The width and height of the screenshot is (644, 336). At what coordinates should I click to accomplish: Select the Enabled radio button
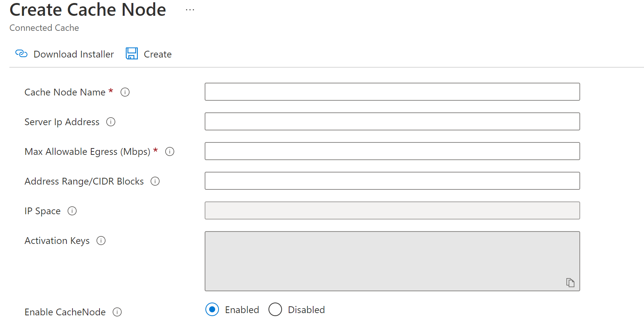[x=212, y=310]
